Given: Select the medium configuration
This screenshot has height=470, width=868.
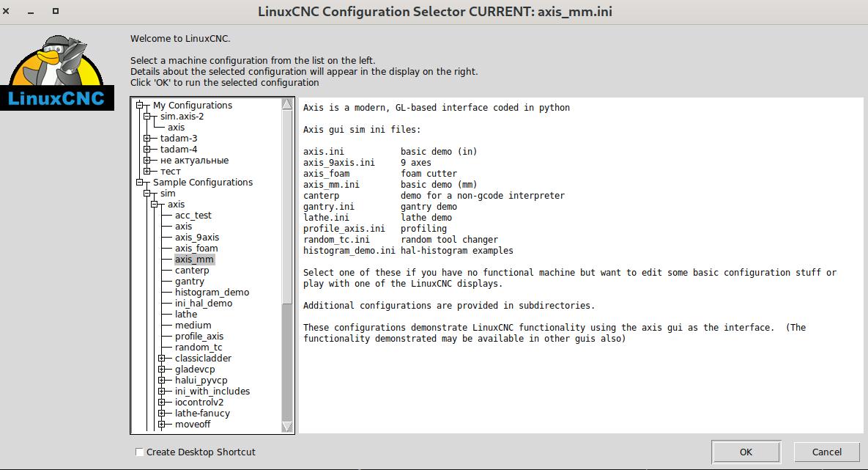Looking at the screenshot, I should 193,326.
